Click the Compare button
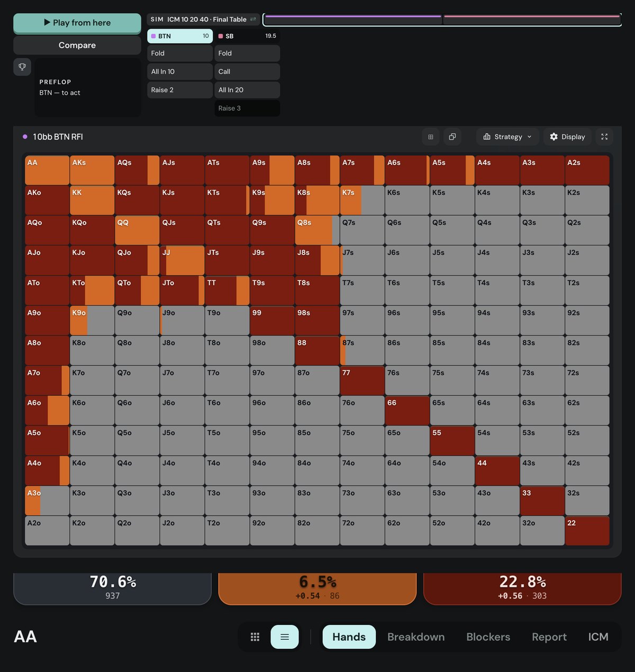This screenshot has height=672, width=635. click(x=77, y=46)
